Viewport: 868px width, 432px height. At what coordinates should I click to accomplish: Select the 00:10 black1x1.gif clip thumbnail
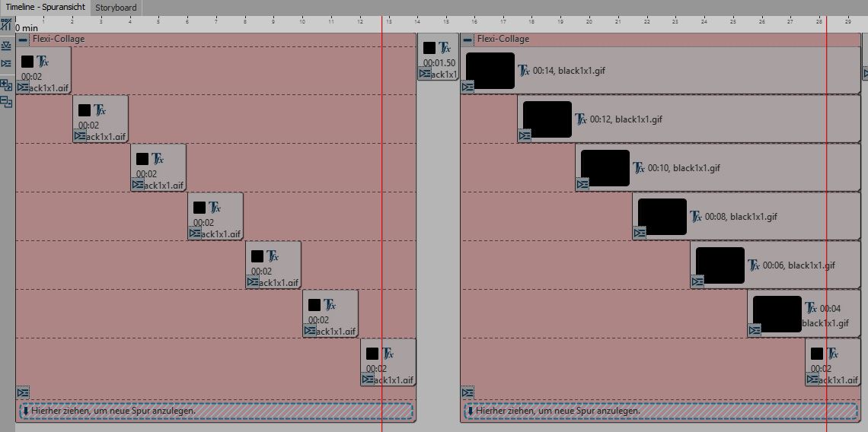[605, 168]
